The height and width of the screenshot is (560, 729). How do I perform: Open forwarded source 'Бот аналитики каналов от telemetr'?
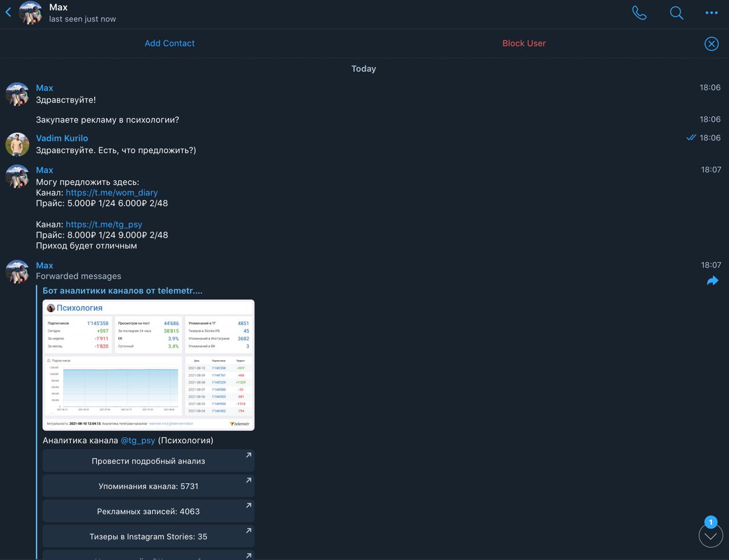[122, 291]
